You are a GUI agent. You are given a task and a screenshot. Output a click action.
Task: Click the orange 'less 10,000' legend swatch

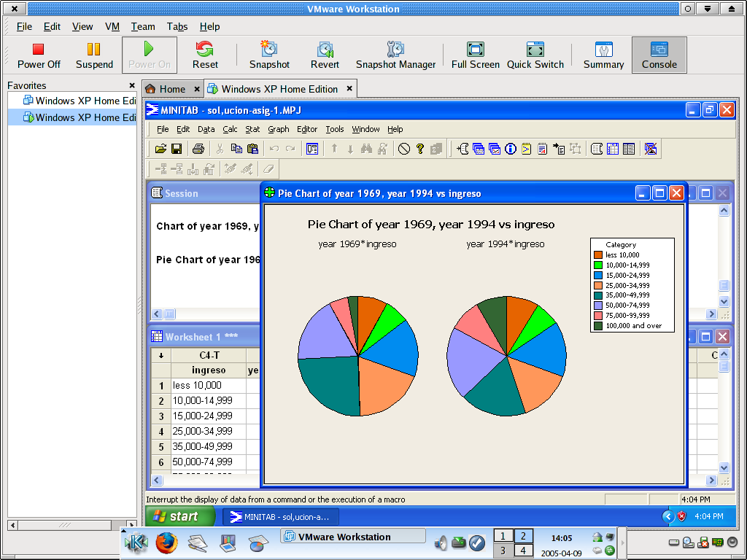pyautogui.click(x=598, y=254)
